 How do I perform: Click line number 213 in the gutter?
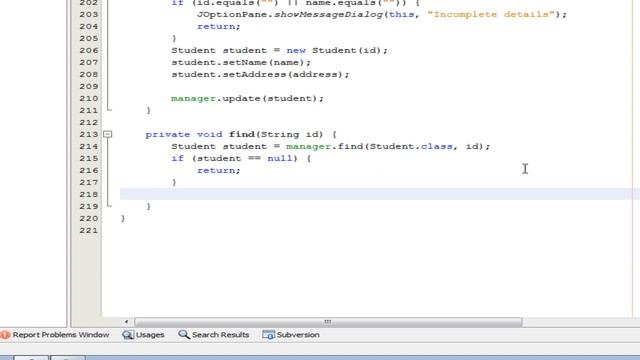89,134
